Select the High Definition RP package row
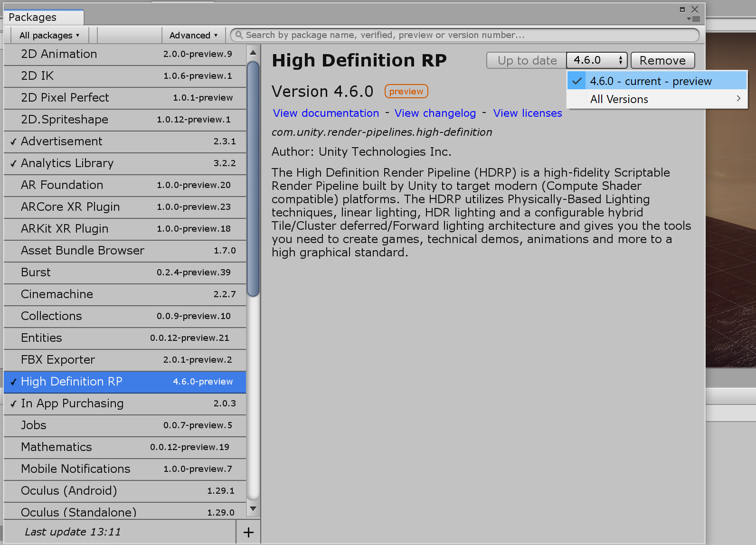The height and width of the screenshot is (545, 756). (x=125, y=382)
